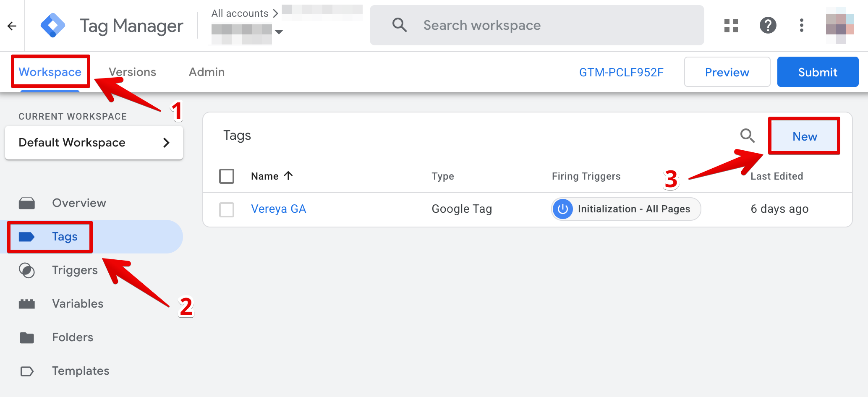
Task: Click the Initialization trigger power icon
Action: pyautogui.click(x=563, y=209)
